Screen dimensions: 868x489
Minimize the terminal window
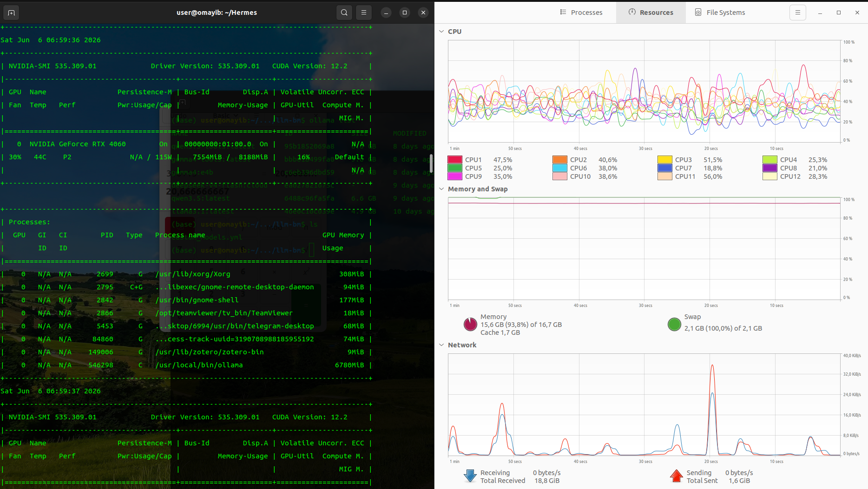(x=386, y=13)
